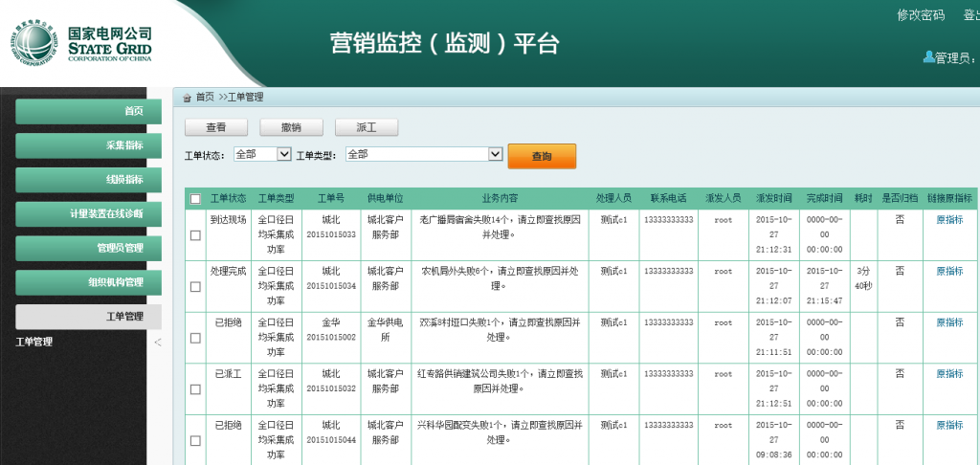
Task: Click the 营销监控(监测)平台 title
Action: coord(444,43)
